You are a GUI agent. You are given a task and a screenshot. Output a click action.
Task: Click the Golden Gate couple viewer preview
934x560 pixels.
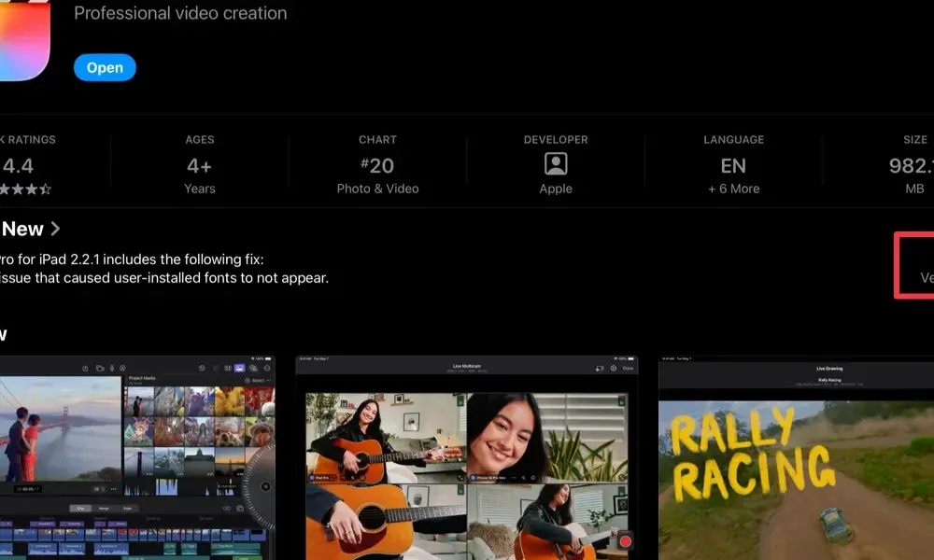[x=58, y=429]
